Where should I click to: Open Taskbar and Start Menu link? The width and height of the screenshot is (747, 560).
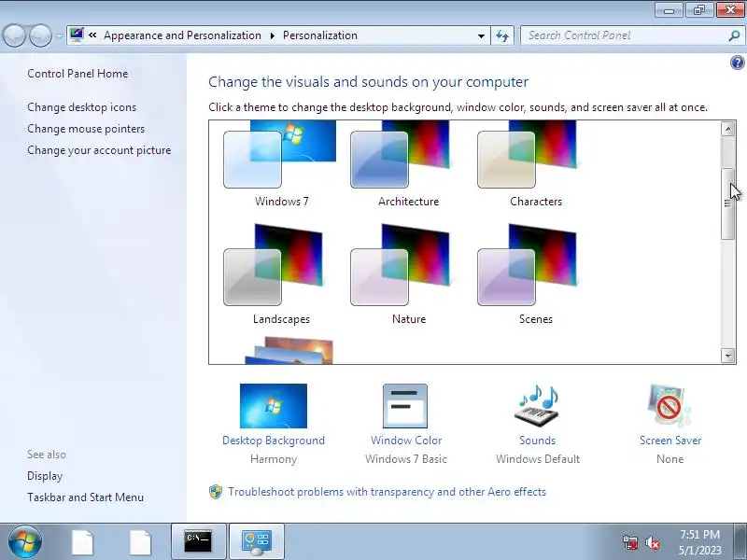[85, 497]
